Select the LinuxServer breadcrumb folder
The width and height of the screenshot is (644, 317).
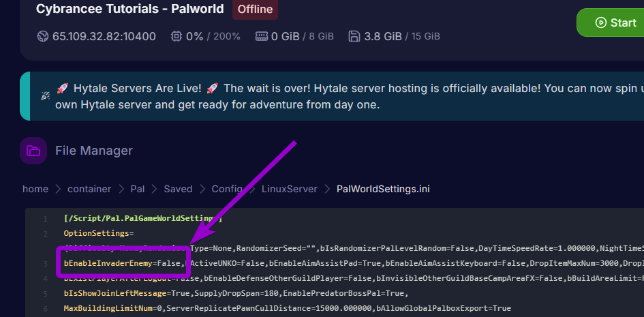(x=287, y=189)
